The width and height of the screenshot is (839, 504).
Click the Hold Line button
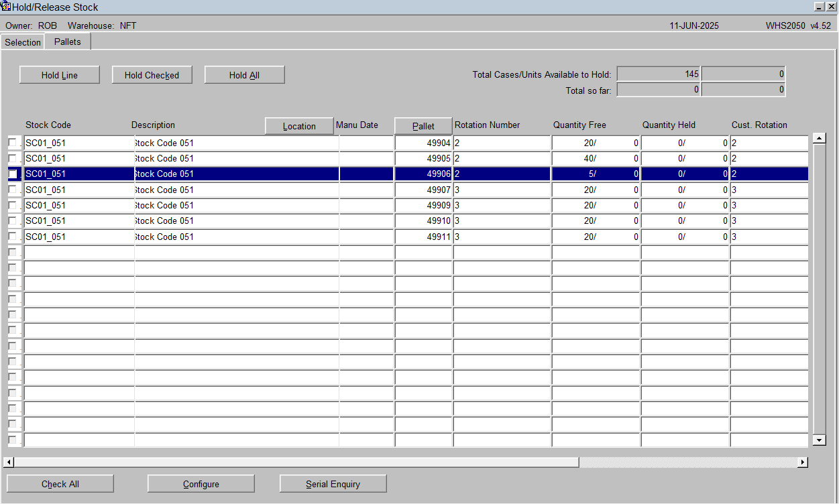[x=60, y=75]
